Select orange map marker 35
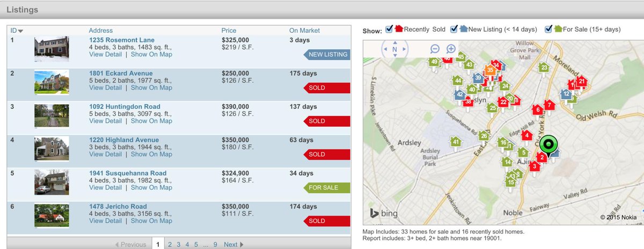This screenshot has width=644, height=249. (x=490, y=70)
